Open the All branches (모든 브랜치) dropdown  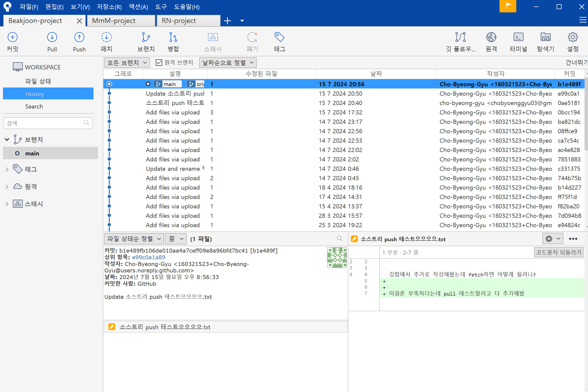[x=127, y=63]
